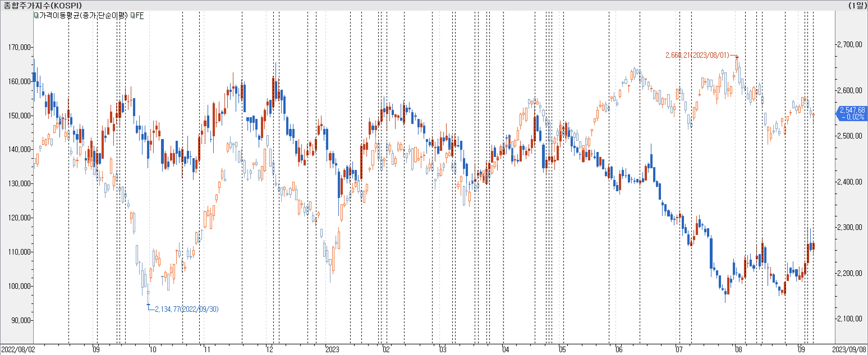
Task: Click the green legend box beside FE
Action: tap(133, 15)
